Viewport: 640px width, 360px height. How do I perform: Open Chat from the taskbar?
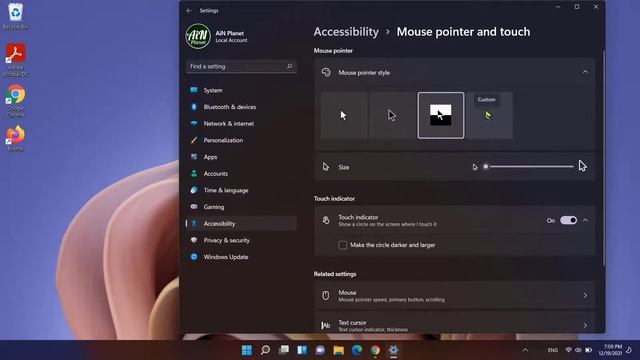click(320, 350)
